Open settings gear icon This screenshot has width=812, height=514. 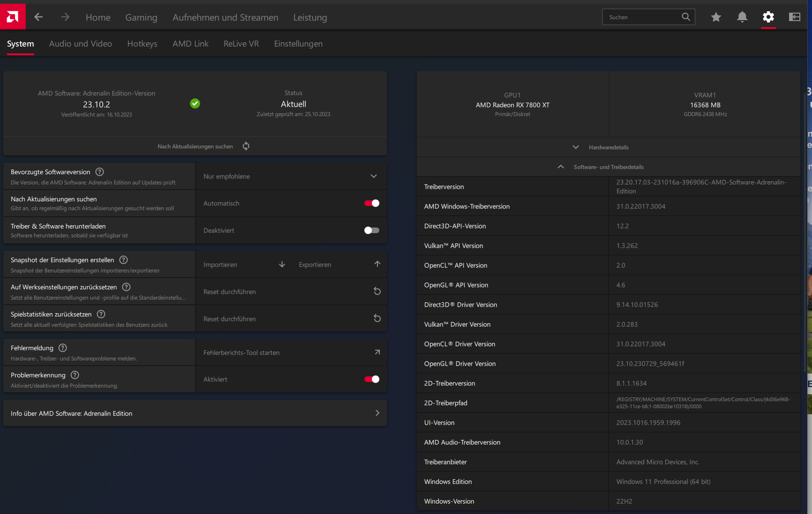coord(768,17)
